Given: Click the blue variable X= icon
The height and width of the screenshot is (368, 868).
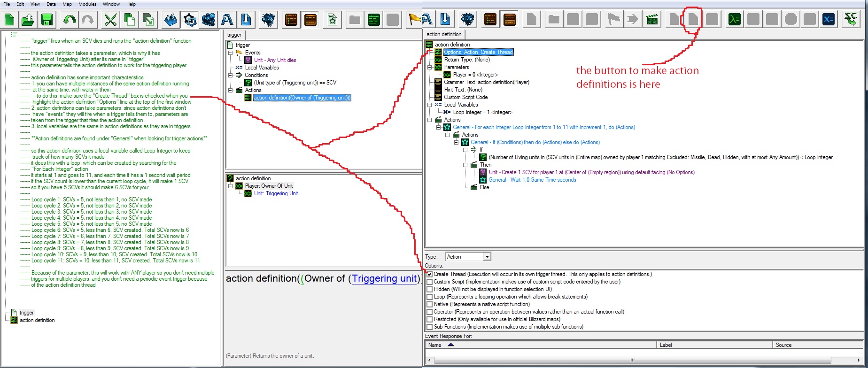Looking at the screenshot, I should [x=829, y=19].
